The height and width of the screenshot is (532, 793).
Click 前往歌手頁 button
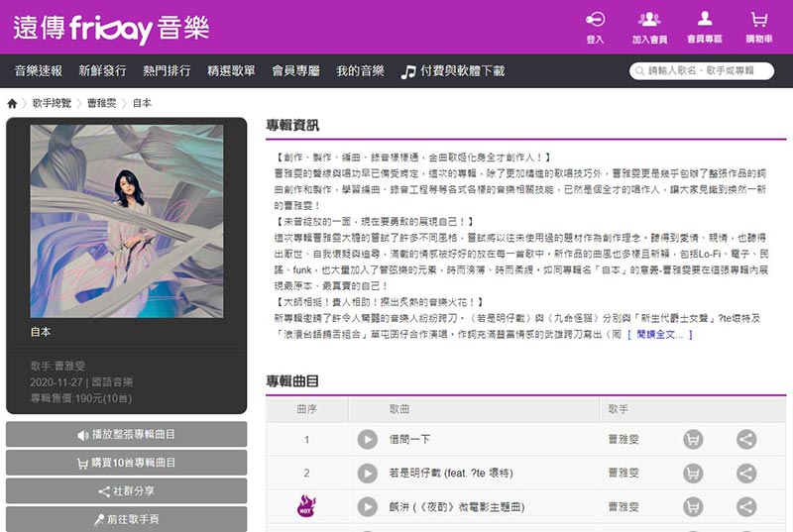[x=127, y=519]
